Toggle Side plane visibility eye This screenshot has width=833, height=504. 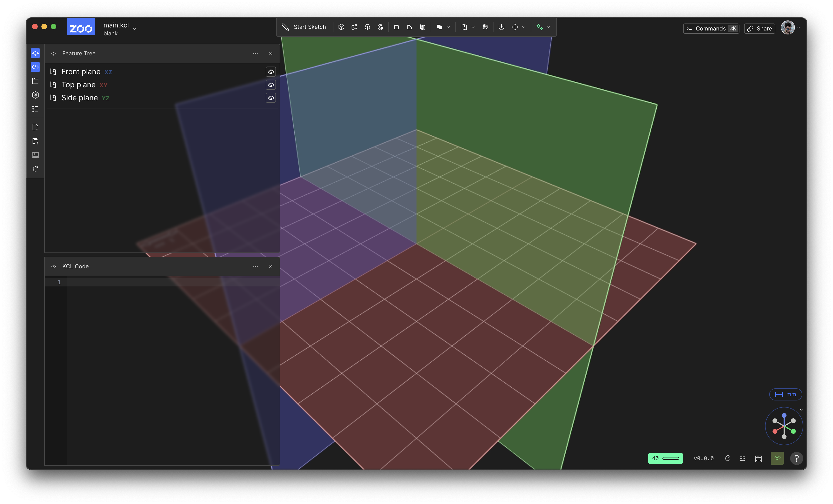pyautogui.click(x=271, y=98)
